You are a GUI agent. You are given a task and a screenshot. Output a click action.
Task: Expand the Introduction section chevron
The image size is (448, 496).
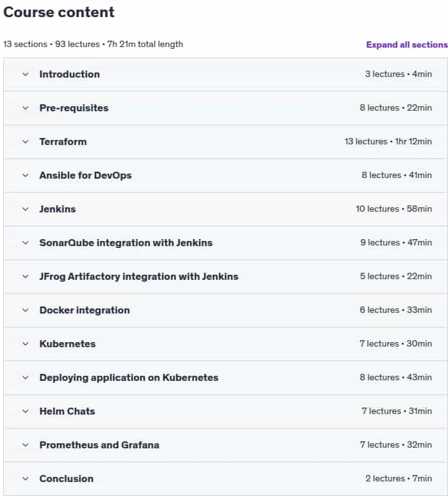25,74
